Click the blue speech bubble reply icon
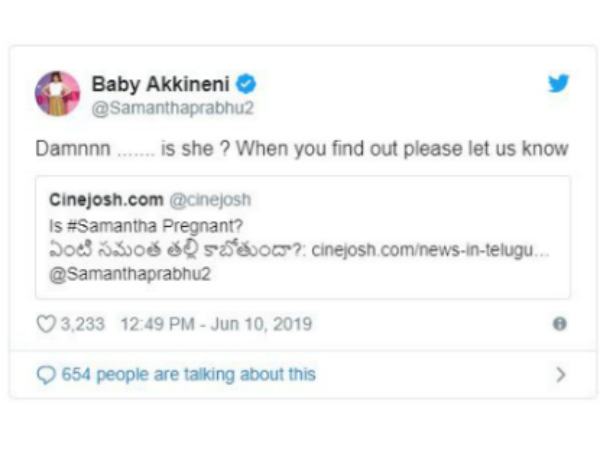 tap(46, 375)
